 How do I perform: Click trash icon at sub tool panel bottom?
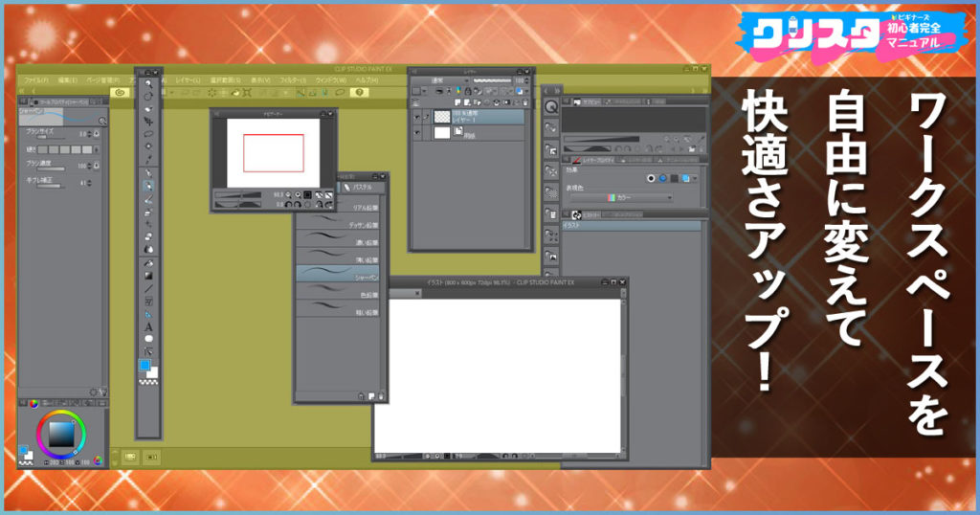(381, 396)
